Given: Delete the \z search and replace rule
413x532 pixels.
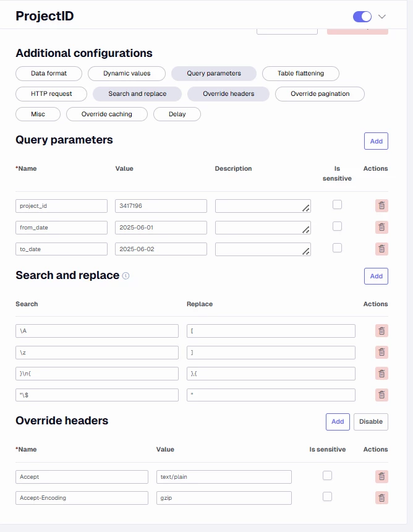Looking at the screenshot, I should tap(381, 352).
